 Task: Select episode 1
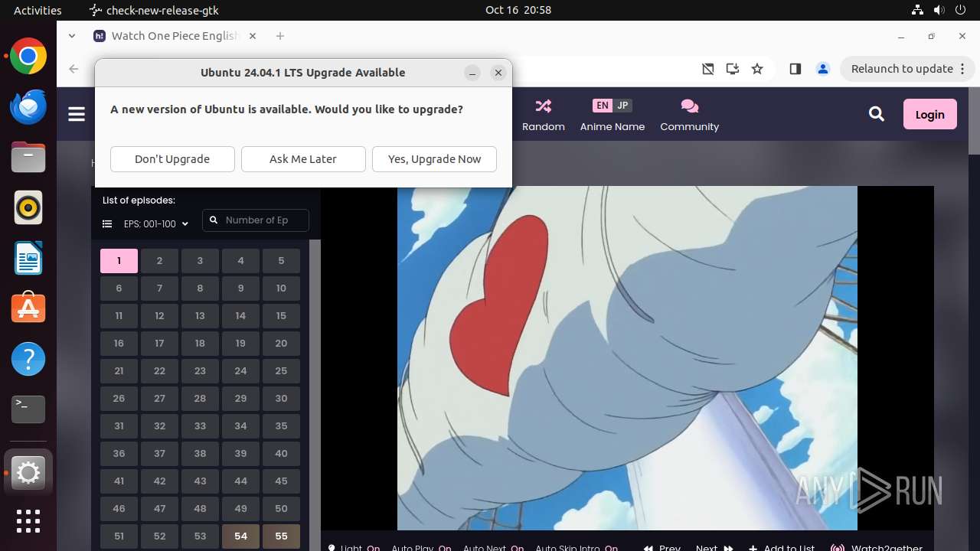coord(119,261)
